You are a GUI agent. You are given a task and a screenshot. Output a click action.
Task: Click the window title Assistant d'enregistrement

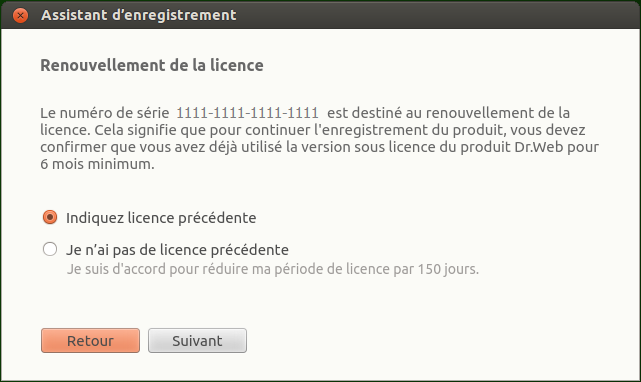tap(139, 15)
